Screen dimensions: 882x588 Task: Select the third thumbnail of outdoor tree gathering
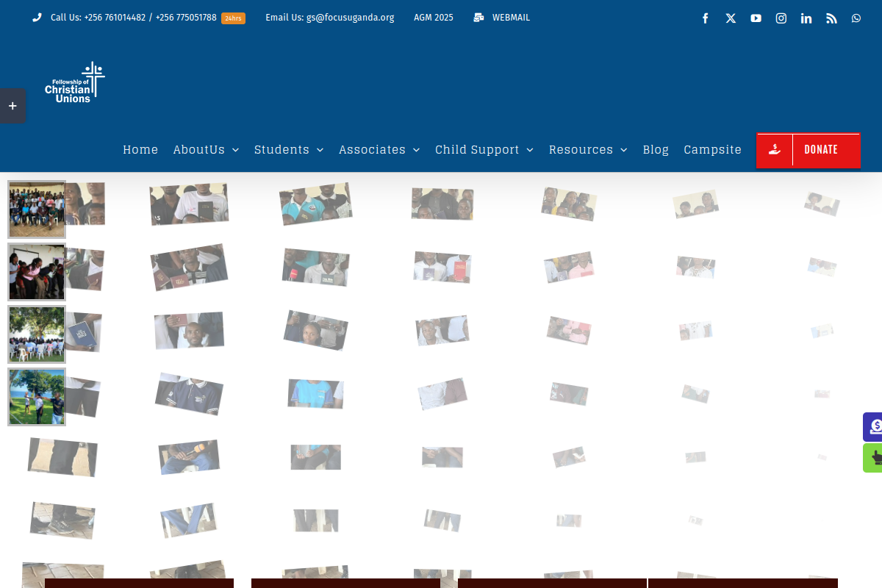[x=37, y=334]
